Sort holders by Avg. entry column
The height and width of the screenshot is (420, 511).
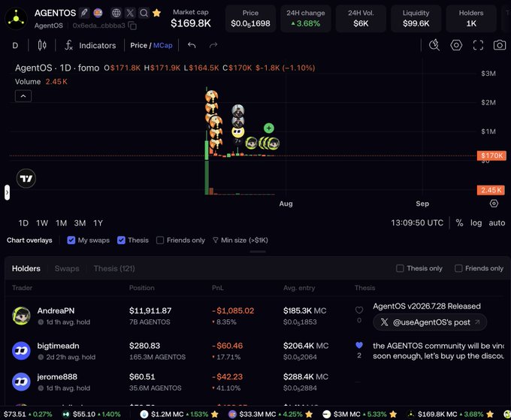point(299,288)
